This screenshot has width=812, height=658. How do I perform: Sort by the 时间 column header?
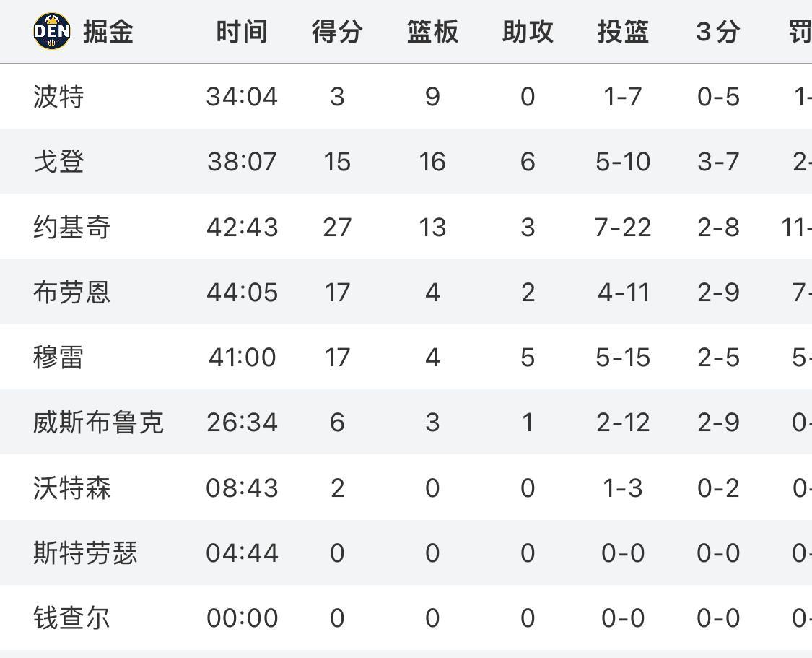tap(242, 32)
